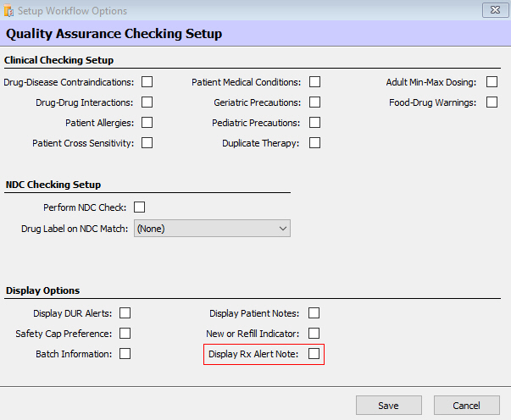This screenshot has height=420, width=511.
Task: Check the Drug-Drug Interactions box
Action: coord(147,102)
